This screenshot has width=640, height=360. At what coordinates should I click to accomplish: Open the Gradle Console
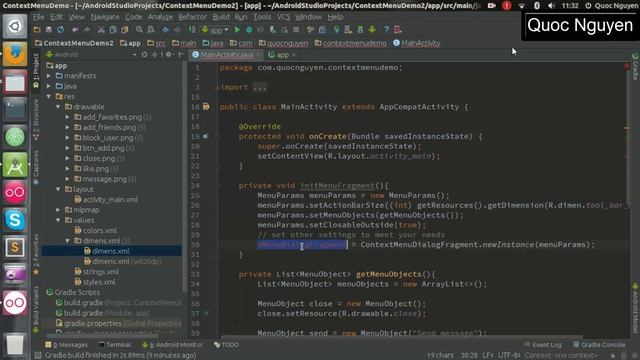pos(599,345)
